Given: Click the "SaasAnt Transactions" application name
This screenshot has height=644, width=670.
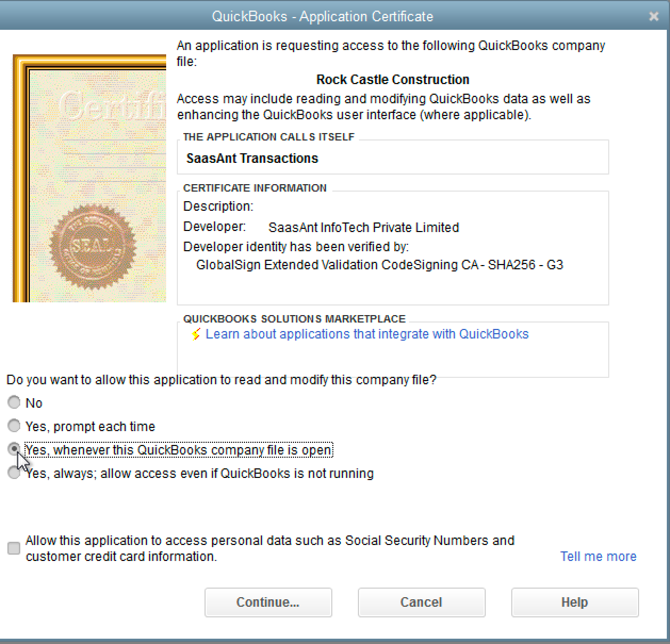Looking at the screenshot, I should [252, 158].
